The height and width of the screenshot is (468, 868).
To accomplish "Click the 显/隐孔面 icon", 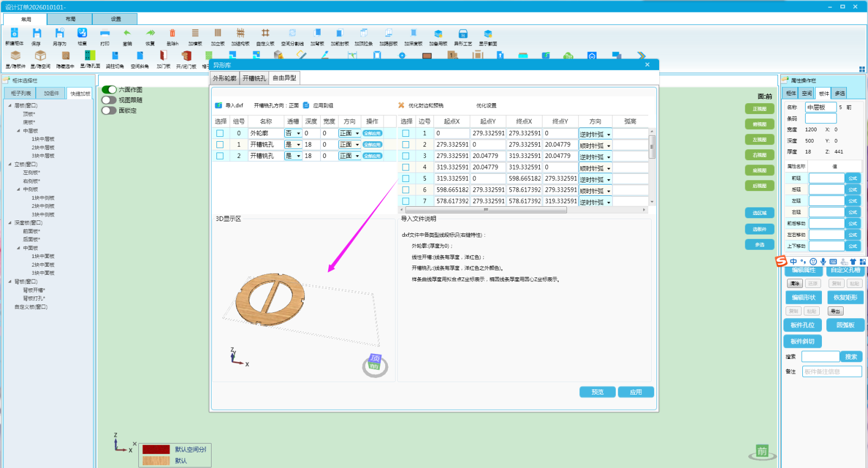I will tap(90, 56).
